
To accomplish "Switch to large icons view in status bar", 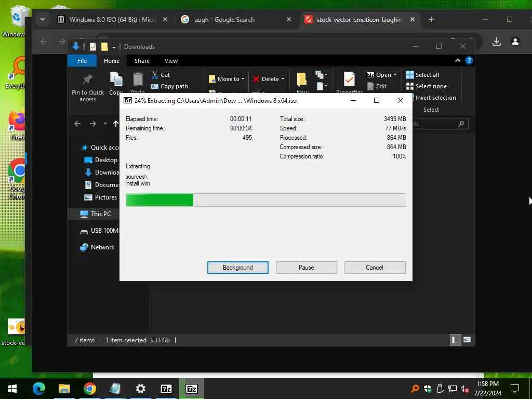I will click(467, 340).
